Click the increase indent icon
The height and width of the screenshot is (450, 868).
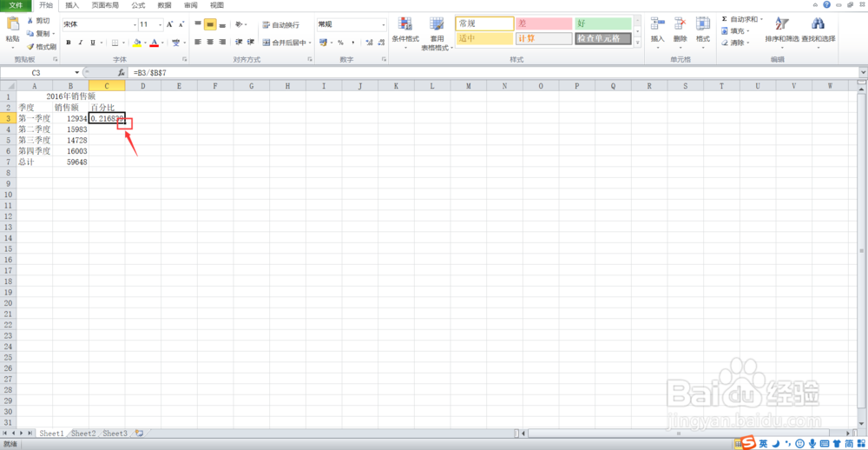[x=251, y=42]
